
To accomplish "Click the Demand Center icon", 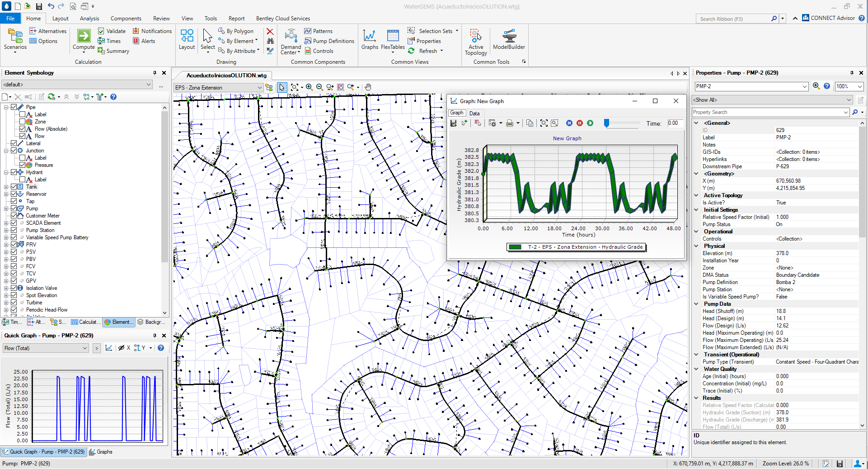I will pyautogui.click(x=291, y=42).
